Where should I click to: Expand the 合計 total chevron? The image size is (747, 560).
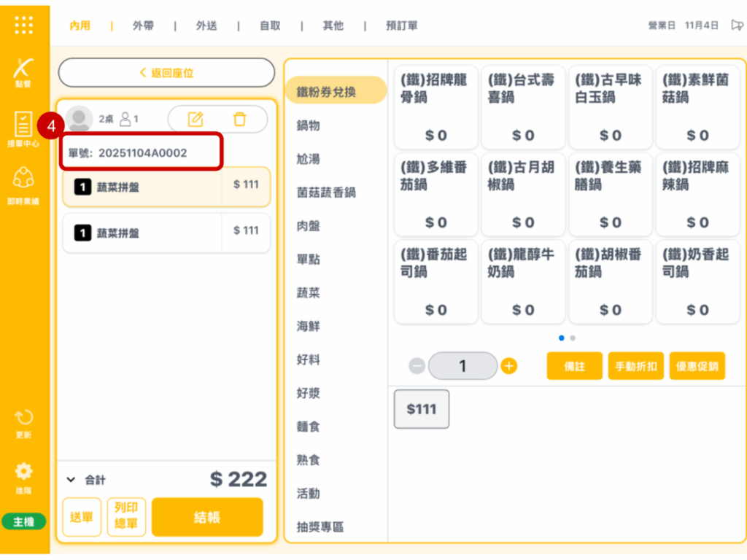[71, 480]
